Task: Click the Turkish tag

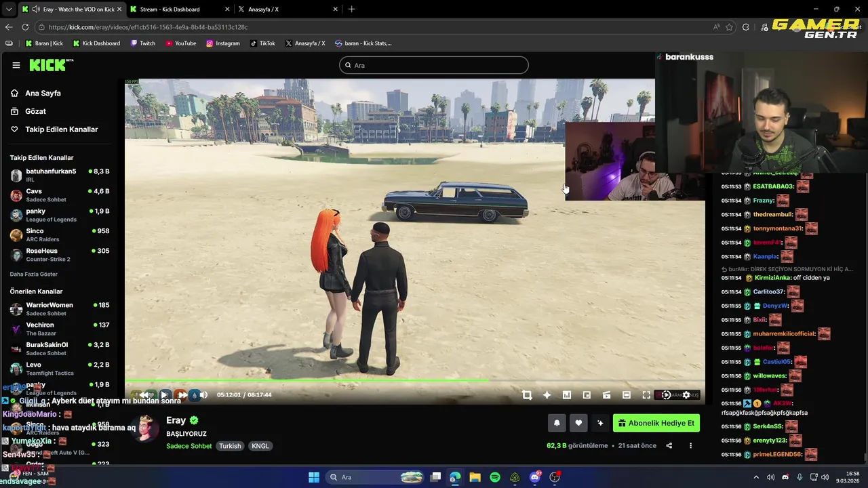Action: (x=230, y=446)
